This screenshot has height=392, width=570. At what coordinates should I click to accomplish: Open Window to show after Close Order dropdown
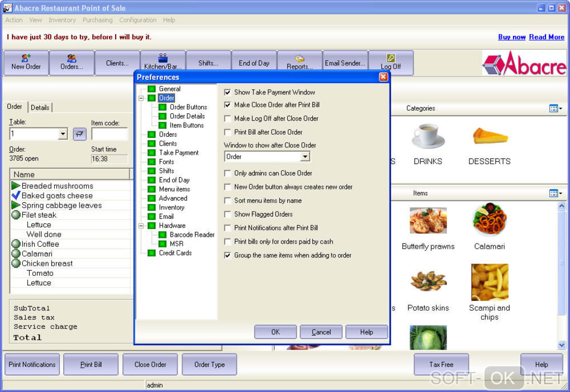click(305, 156)
